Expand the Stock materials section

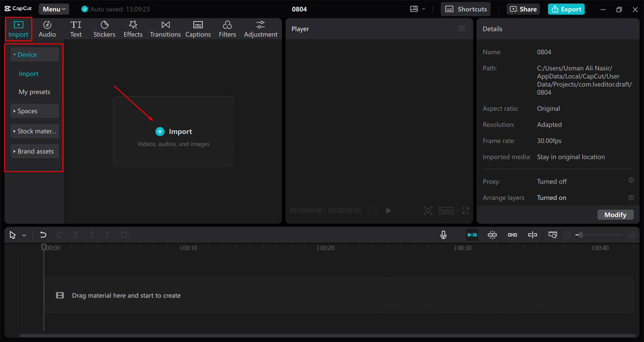click(35, 131)
